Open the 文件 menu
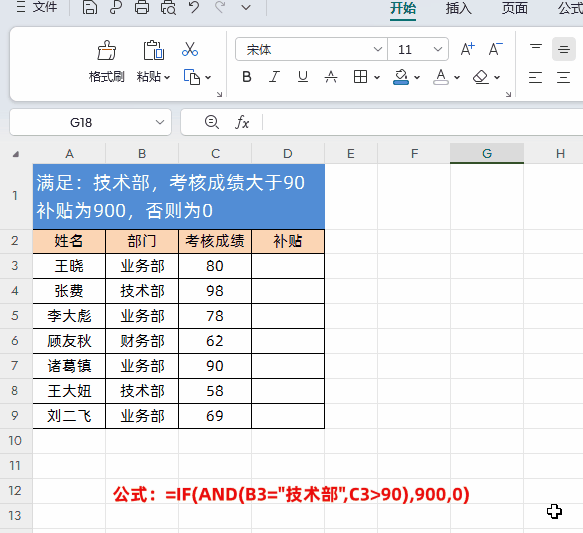The image size is (583, 533). click(x=36, y=7)
